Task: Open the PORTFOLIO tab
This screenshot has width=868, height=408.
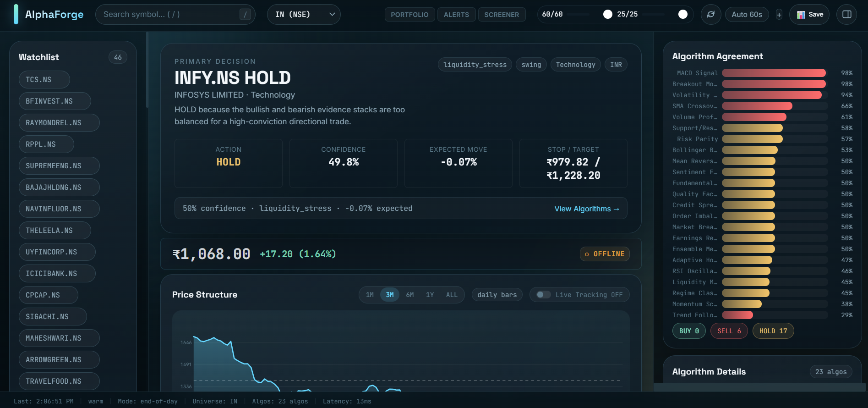Action: 409,15
